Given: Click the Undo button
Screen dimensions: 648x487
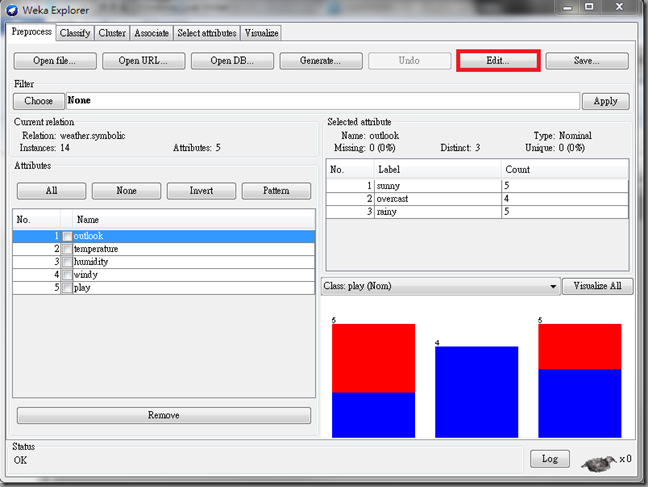Looking at the screenshot, I should [x=409, y=61].
